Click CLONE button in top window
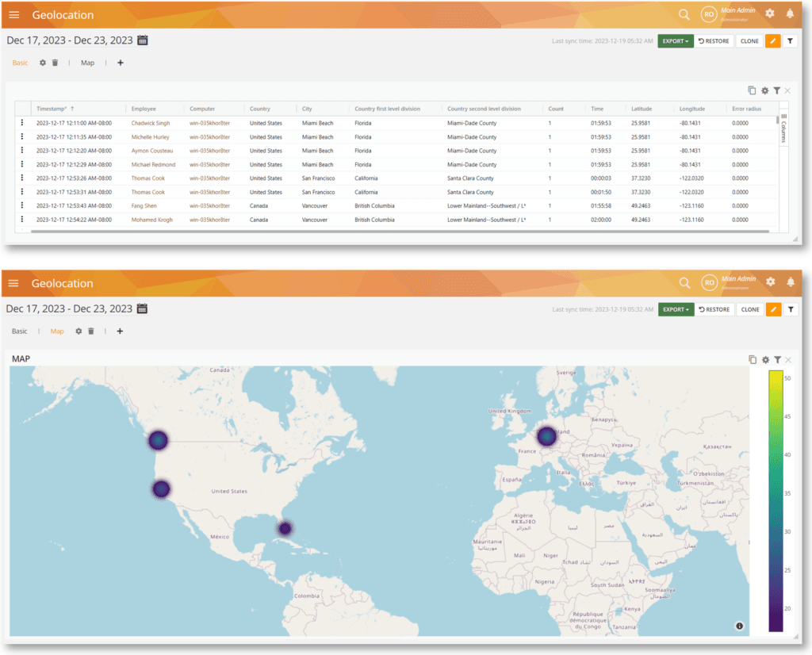Image resolution: width=812 pixels, height=655 pixels. tap(749, 41)
